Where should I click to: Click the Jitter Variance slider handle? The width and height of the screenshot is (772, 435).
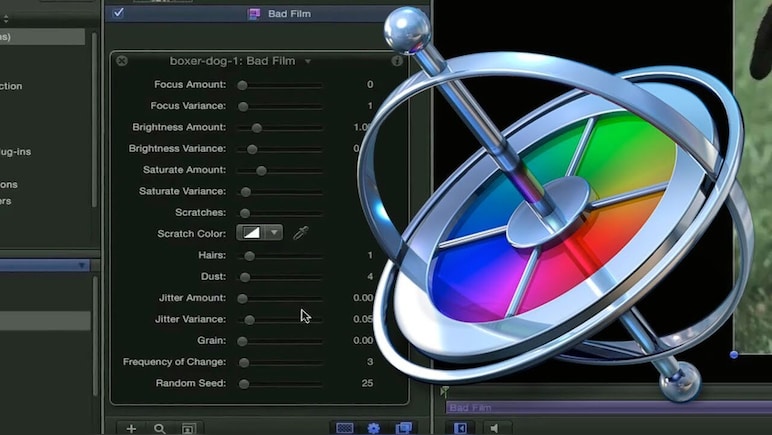pyautogui.click(x=250, y=320)
